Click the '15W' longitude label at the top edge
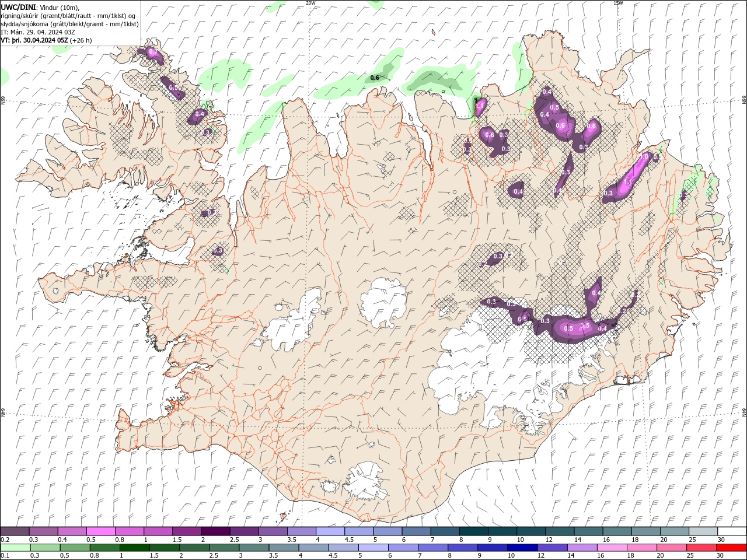Screen dimensions: 747x560 tap(618, 3)
